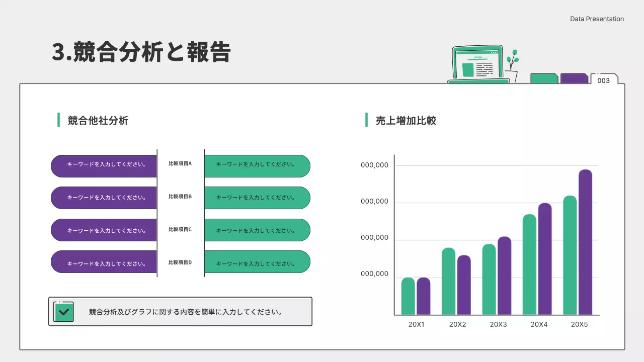
Task: Click the purple keyword pill beside 比較項目C
Action: pos(104,230)
